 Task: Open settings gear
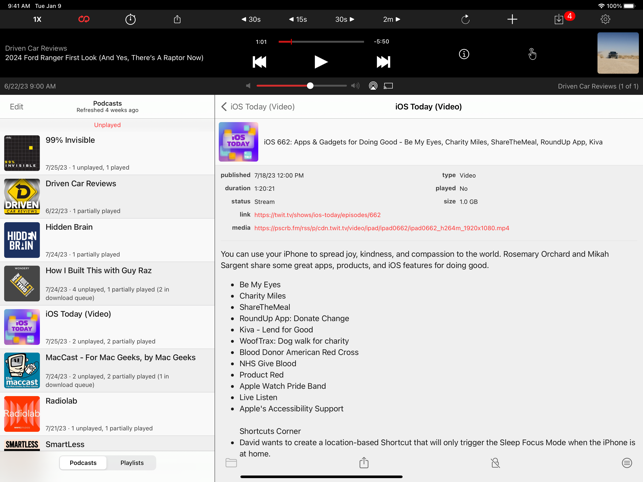605,19
